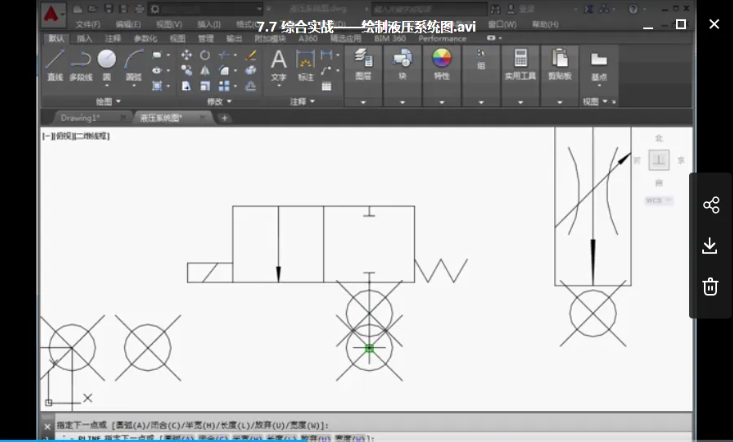The width and height of the screenshot is (733, 442).
Task: Select the 圆弧 Arc tool
Action: click(134, 65)
